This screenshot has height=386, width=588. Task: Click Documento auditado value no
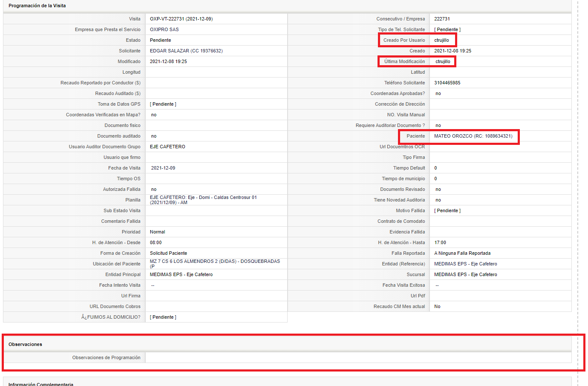point(154,136)
